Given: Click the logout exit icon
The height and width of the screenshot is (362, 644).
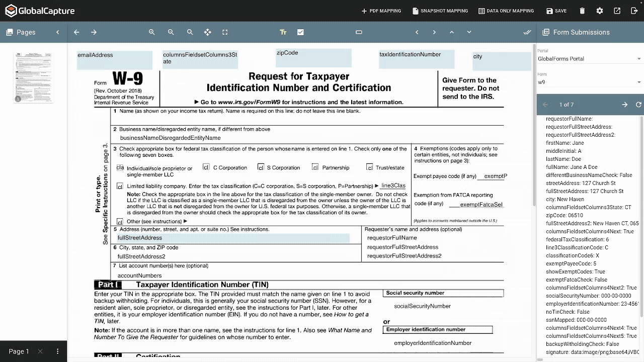Looking at the screenshot, I should [634, 11].
